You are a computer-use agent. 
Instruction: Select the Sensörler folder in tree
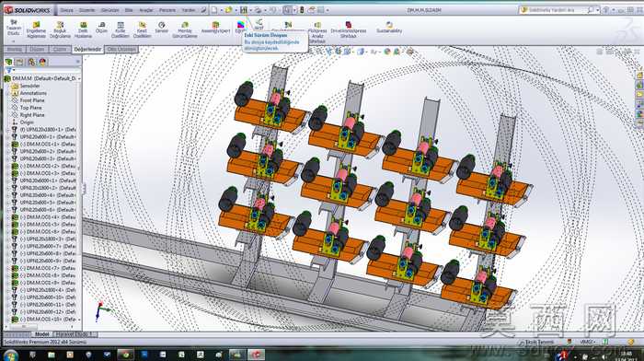29,86
